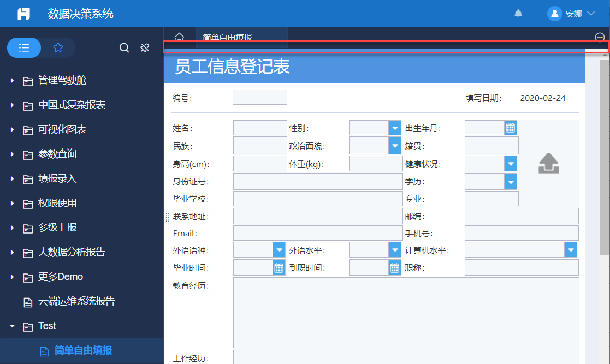The height and width of the screenshot is (364, 610).
Task: Open the 到职时间 calendar picker
Action: click(394, 267)
